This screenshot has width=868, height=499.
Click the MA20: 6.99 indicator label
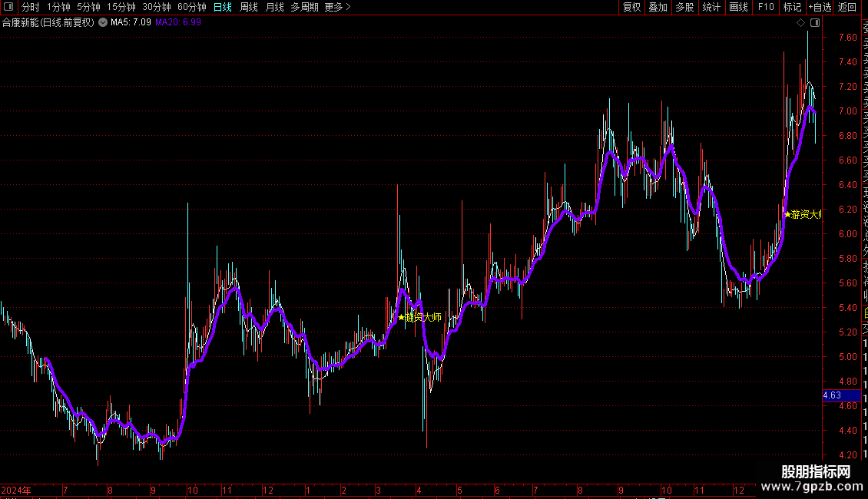point(178,22)
